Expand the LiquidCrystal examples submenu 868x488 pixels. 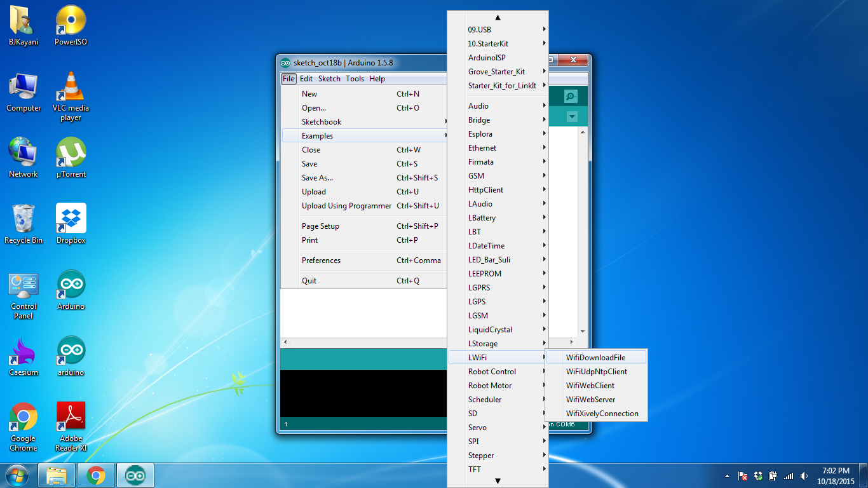click(x=498, y=330)
